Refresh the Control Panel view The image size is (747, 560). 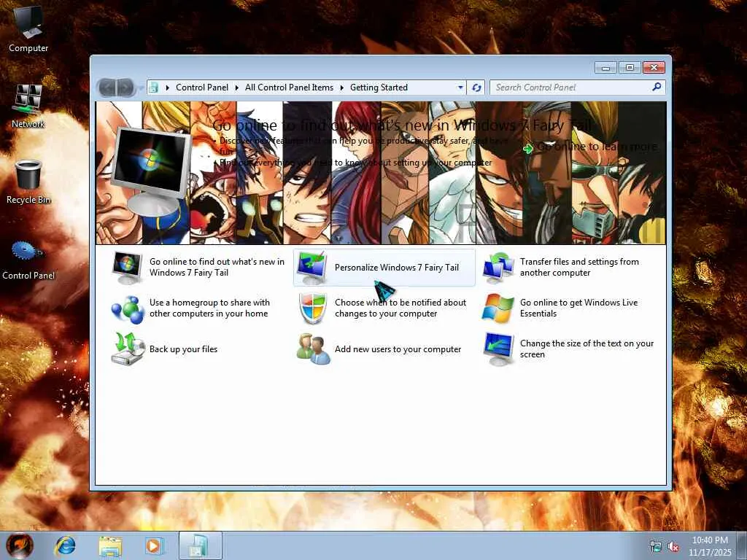pos(476,87)
